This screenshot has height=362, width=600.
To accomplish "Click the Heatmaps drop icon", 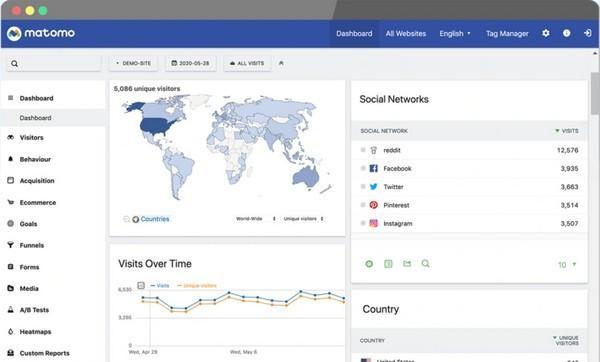I will pos(11,331).
